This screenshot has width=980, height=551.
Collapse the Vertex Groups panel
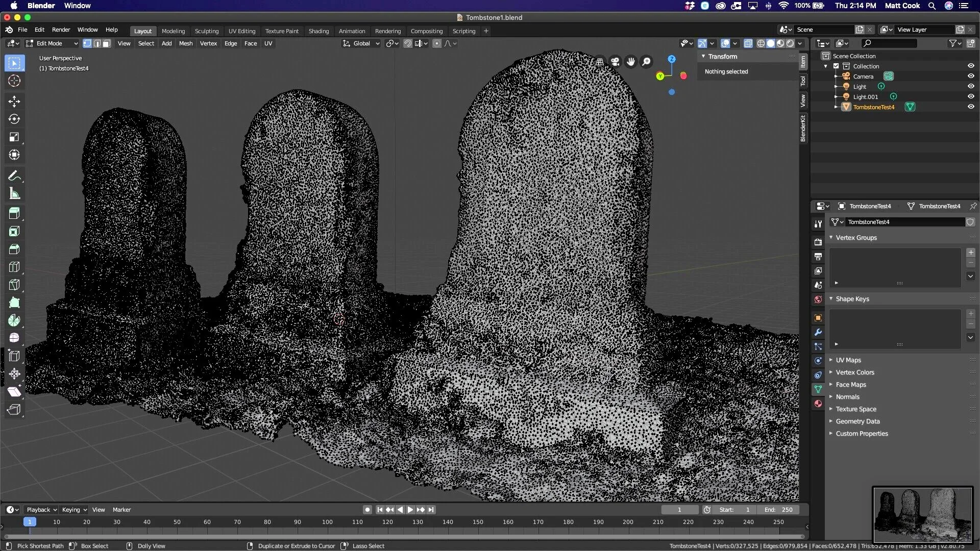click(856, 238)
